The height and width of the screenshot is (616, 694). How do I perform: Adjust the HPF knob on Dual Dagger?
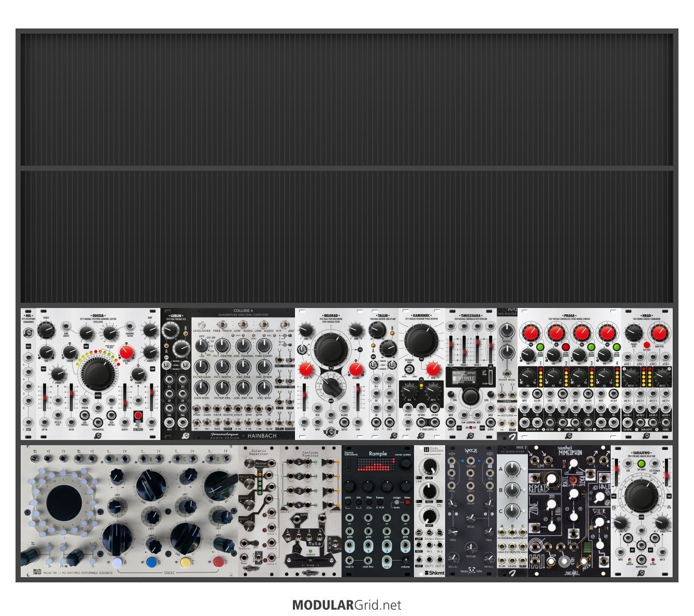[429, 515]
